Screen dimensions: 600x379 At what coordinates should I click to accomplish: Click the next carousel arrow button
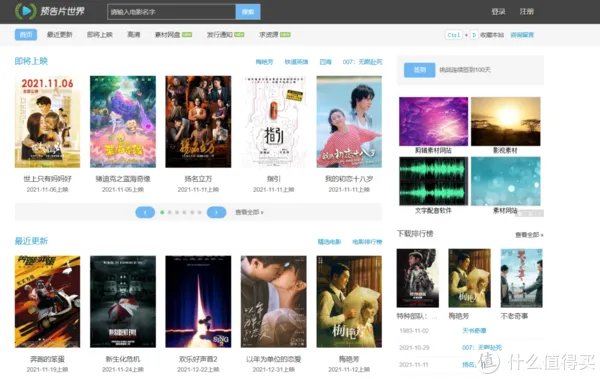click(217, 212)
